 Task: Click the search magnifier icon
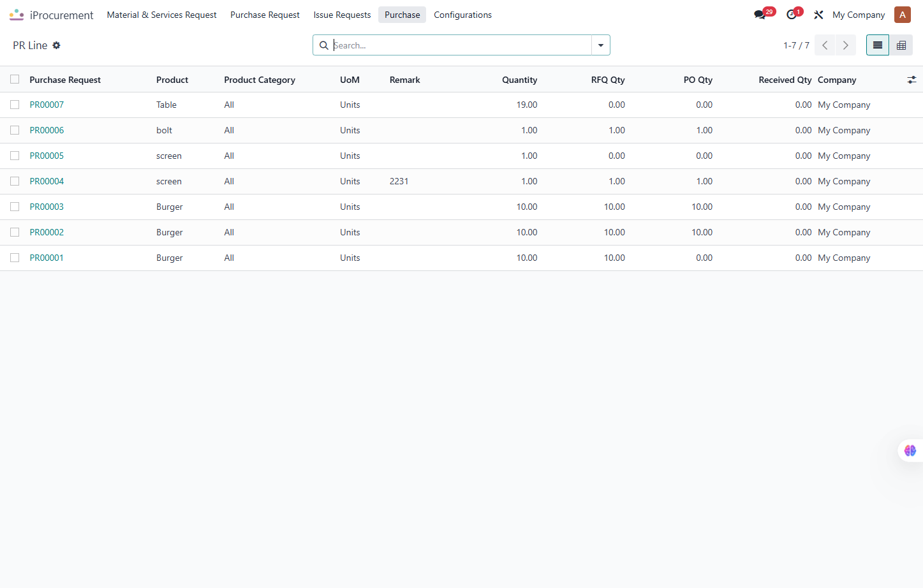(x=323, y=45)
